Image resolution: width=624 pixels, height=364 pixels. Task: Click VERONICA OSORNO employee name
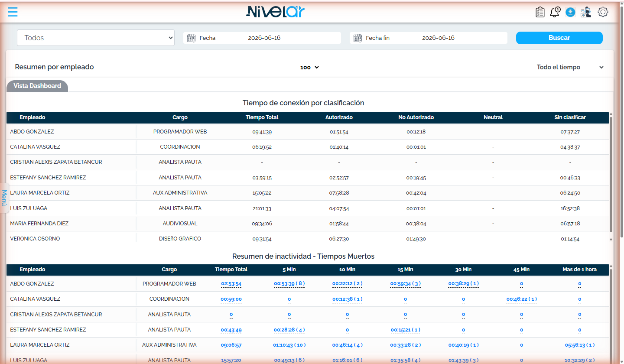coord(35,239)
